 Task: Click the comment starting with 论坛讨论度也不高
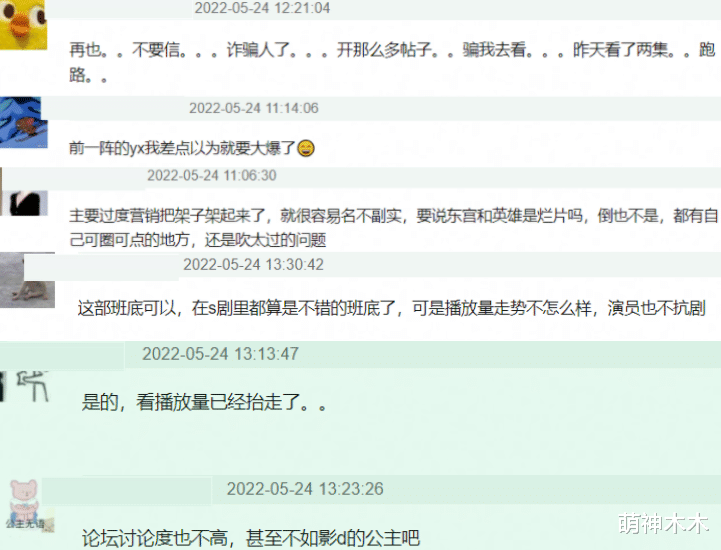[251, 537]
